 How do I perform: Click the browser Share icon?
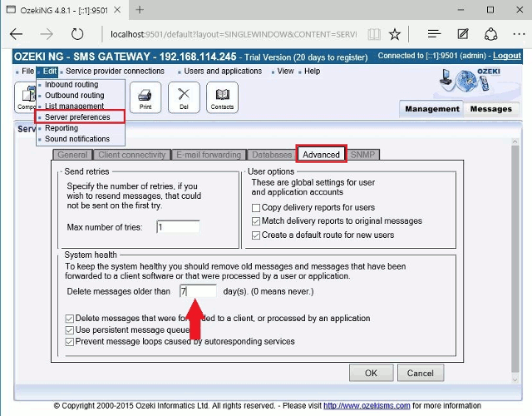(x=491, y=34)
